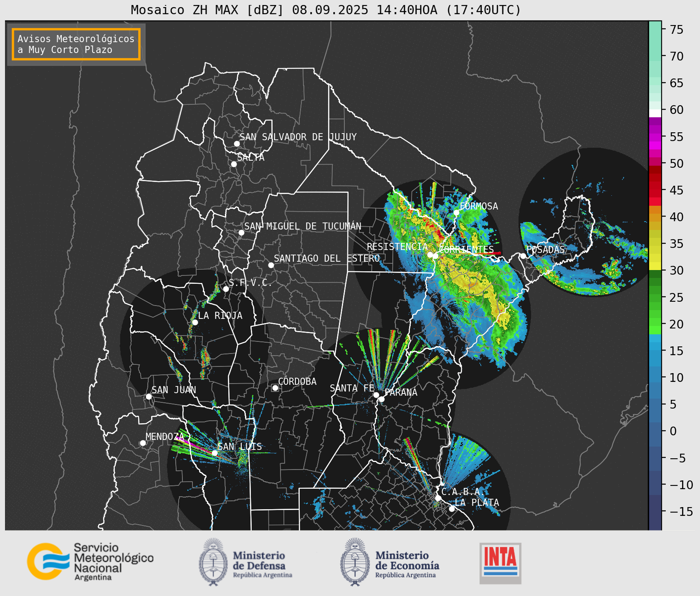This screenshot has width=700, height=596.
Task: Click the Servicio Meteorológico Nacional logo
Action: (x=90, y=561)
